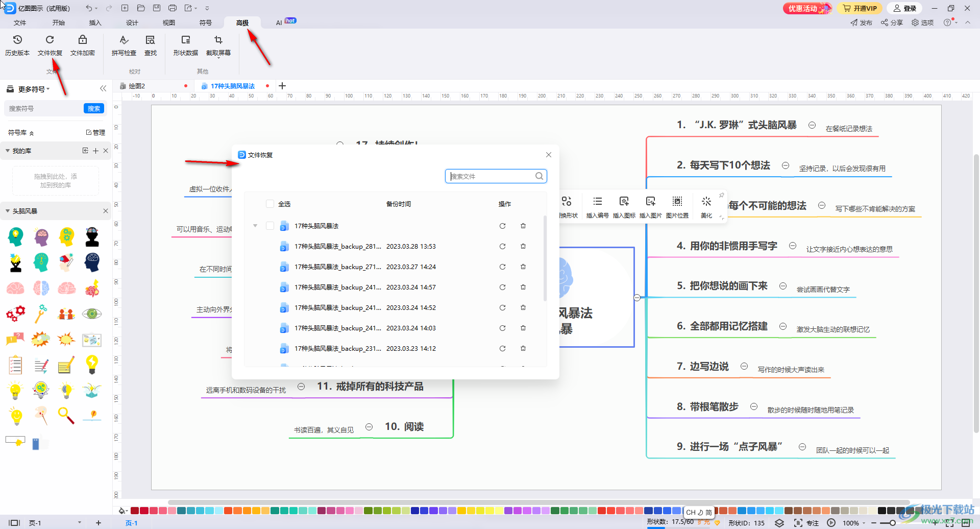Open the quick access toolbar customize dropdown

click(207, 8)
